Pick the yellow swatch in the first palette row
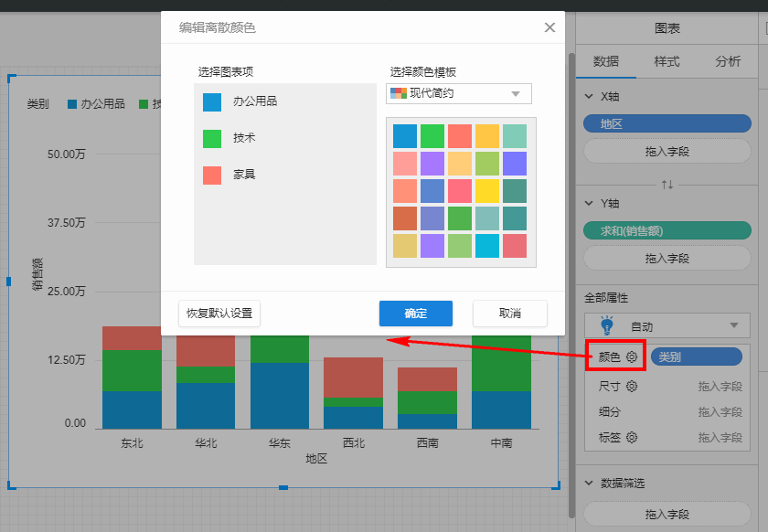Image resolution: width=768 pixels, height=532 pixels. pyautogui.click(x=487, y=136)
